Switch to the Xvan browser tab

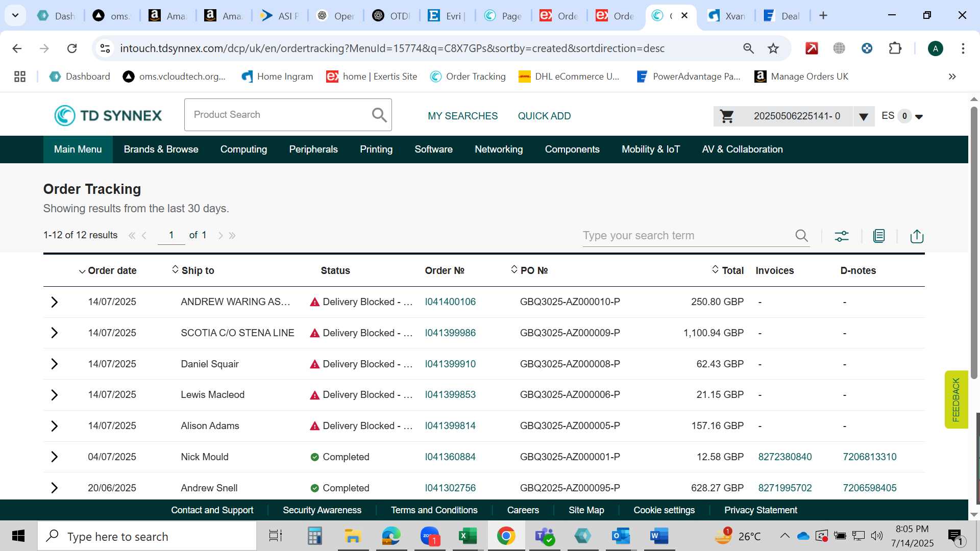coord(727,16)
